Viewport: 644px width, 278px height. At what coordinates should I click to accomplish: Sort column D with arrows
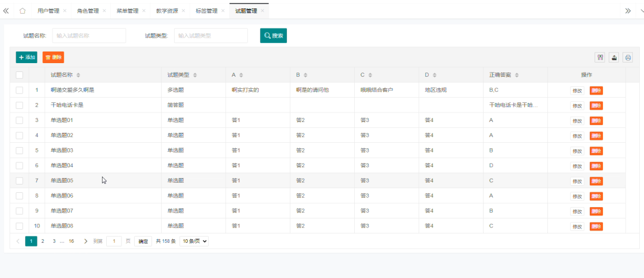[x=435, y=75]
